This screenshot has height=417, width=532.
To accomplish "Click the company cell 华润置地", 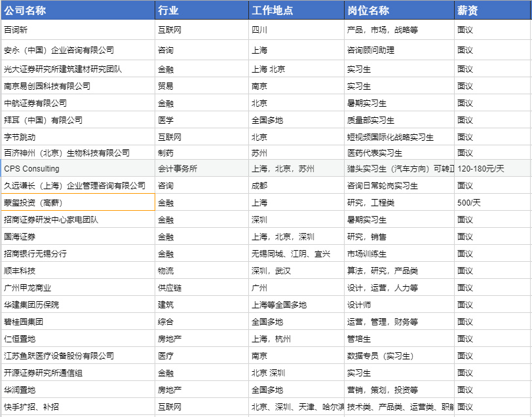I will tap(78, 390).
